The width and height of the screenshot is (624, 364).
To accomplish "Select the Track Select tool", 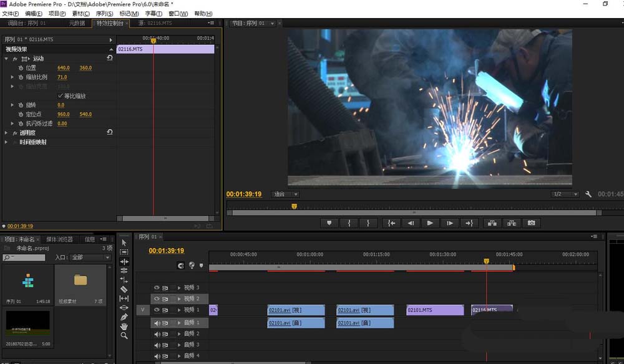I will 124,252.
